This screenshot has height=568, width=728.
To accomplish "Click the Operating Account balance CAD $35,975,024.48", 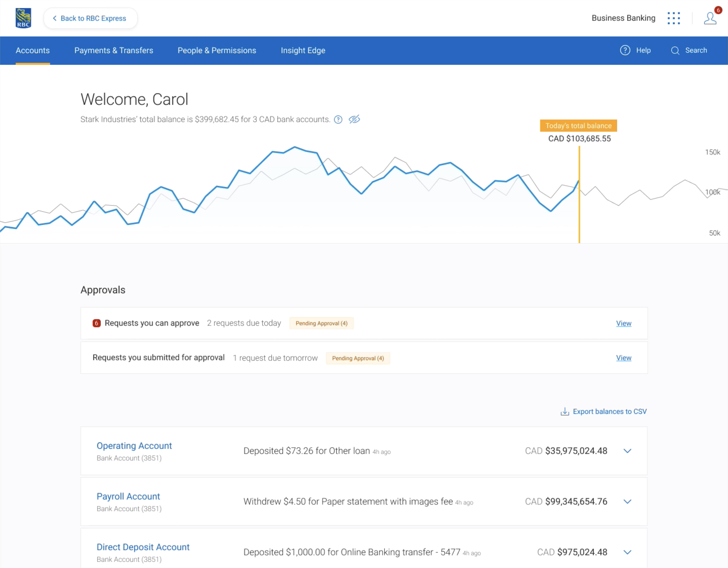I will pyautogui.click(x=566, y=451).
